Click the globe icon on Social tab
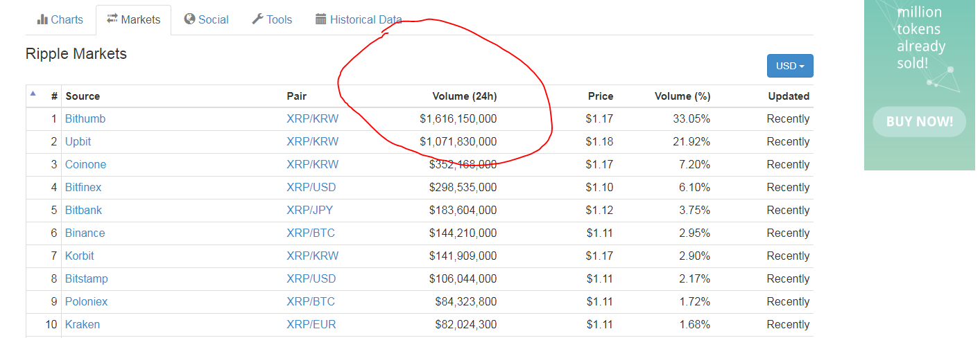Image resolution: width=980 pixels, height=338 pixels. [x=189, y=19]
